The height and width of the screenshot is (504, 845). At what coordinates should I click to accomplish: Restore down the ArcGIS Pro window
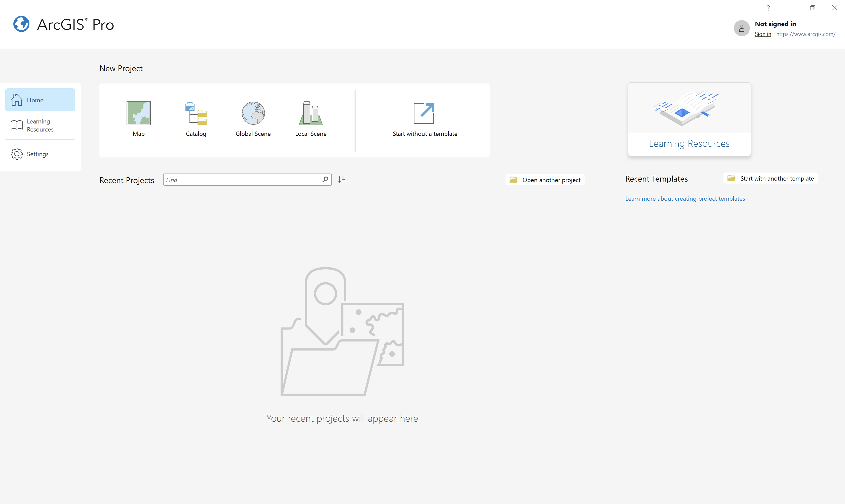click(x=812, y=8)
